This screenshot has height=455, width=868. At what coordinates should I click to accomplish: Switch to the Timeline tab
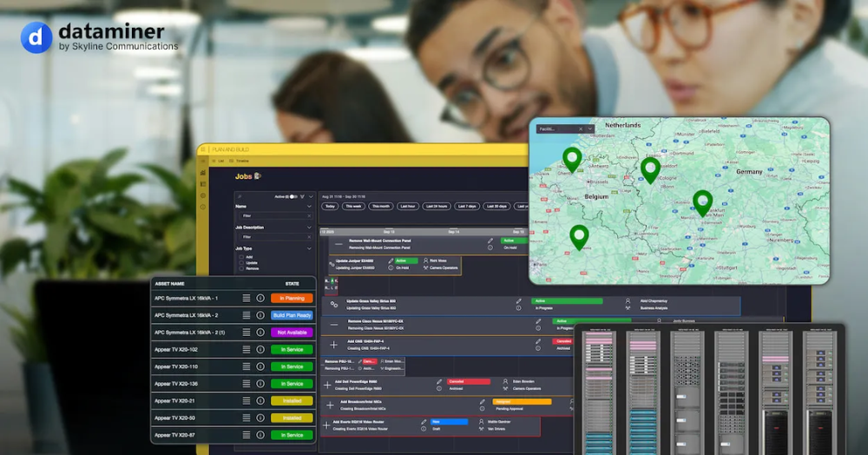(x=242, y=161)
